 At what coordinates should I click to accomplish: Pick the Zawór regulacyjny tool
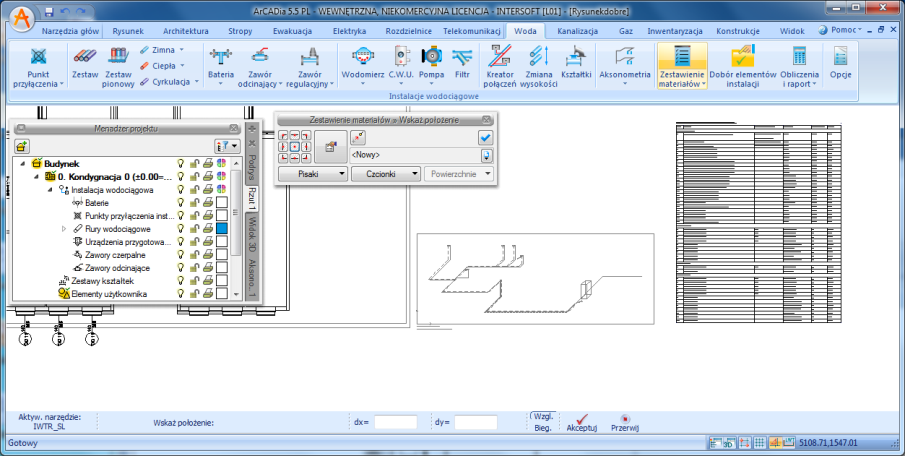310,67
